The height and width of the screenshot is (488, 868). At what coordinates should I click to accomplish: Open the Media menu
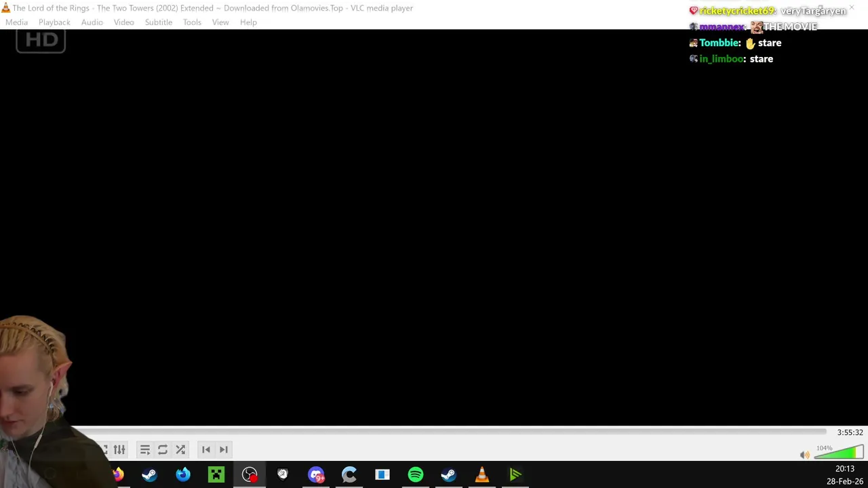16,22
